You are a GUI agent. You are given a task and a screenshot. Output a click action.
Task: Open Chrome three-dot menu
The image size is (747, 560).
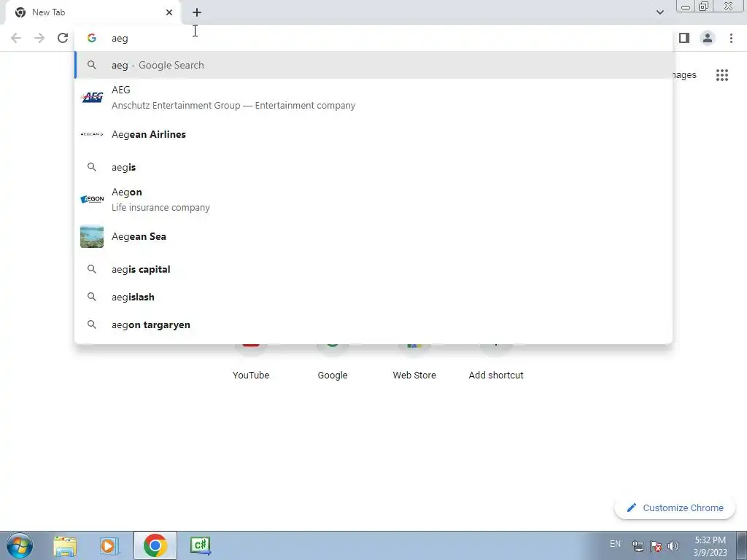click(731, 38)
